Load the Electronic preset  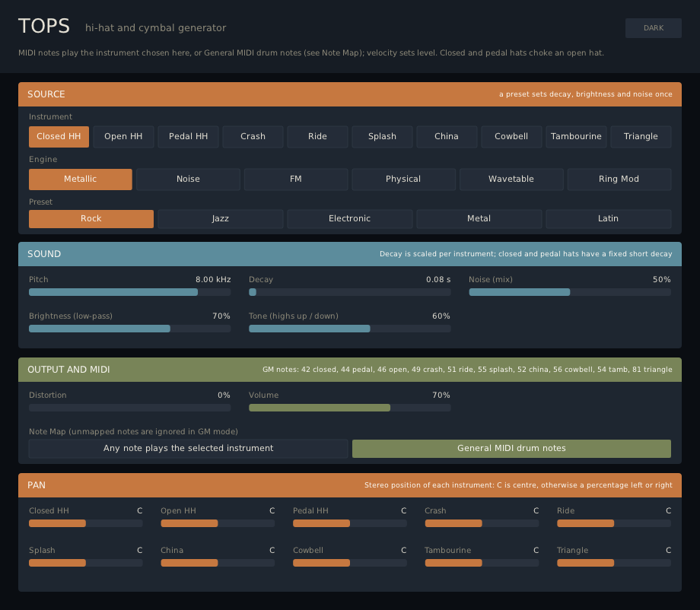(x=349, y=218)
